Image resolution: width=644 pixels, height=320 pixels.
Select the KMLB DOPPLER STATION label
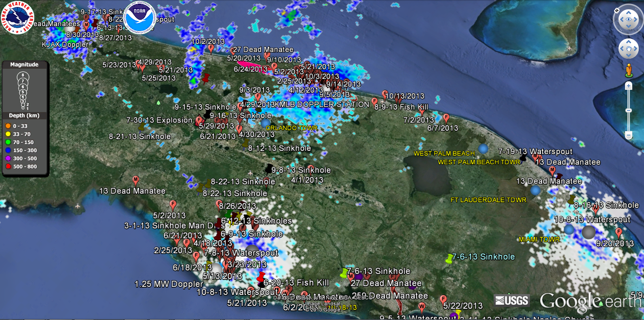point(322,104)
